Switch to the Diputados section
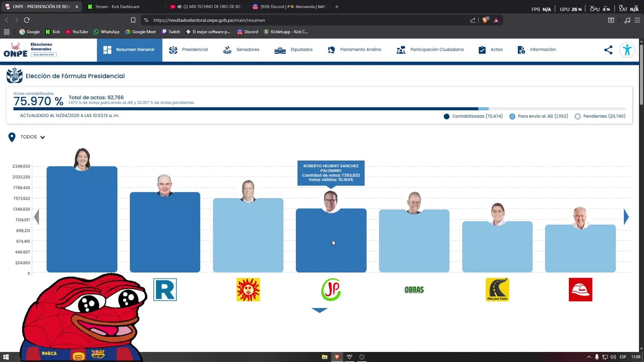Viewport: 644px width, 362px height. [293, 50]
